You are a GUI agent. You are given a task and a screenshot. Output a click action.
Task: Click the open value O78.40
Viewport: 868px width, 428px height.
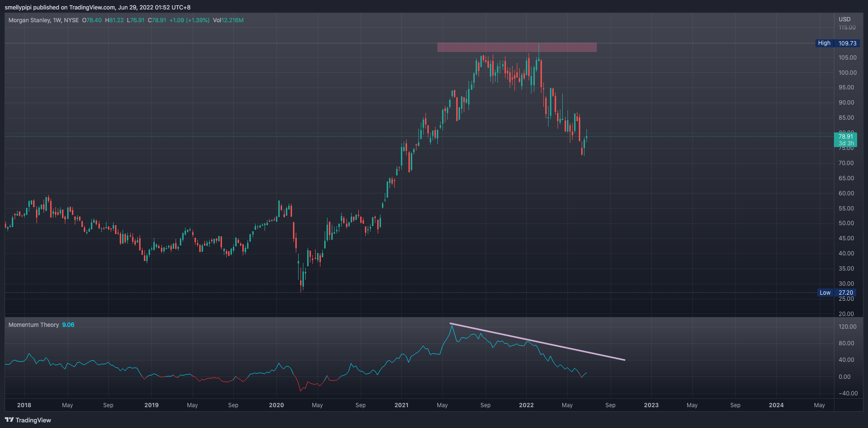92,20
